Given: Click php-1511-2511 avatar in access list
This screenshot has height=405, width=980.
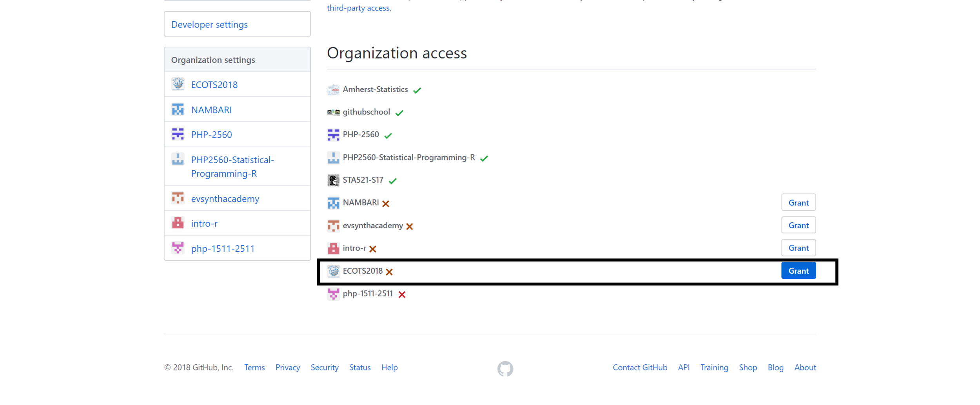Looking at the screenshot, I should pyautogui.click(x=333, y=294).
